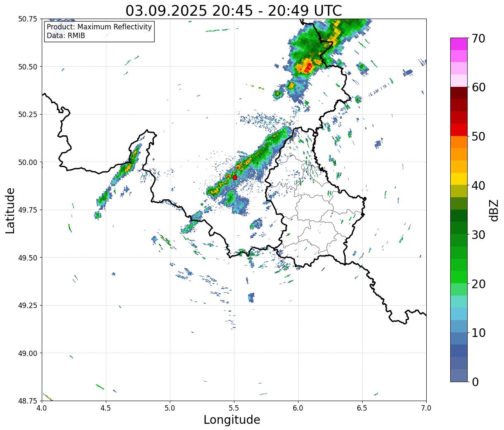
Task: Click the 40 tick on the colorbar
Action: [478, 185]
